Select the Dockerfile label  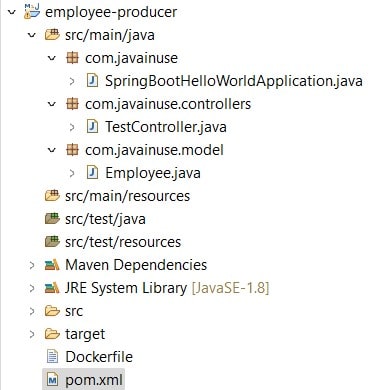[99, 357]
